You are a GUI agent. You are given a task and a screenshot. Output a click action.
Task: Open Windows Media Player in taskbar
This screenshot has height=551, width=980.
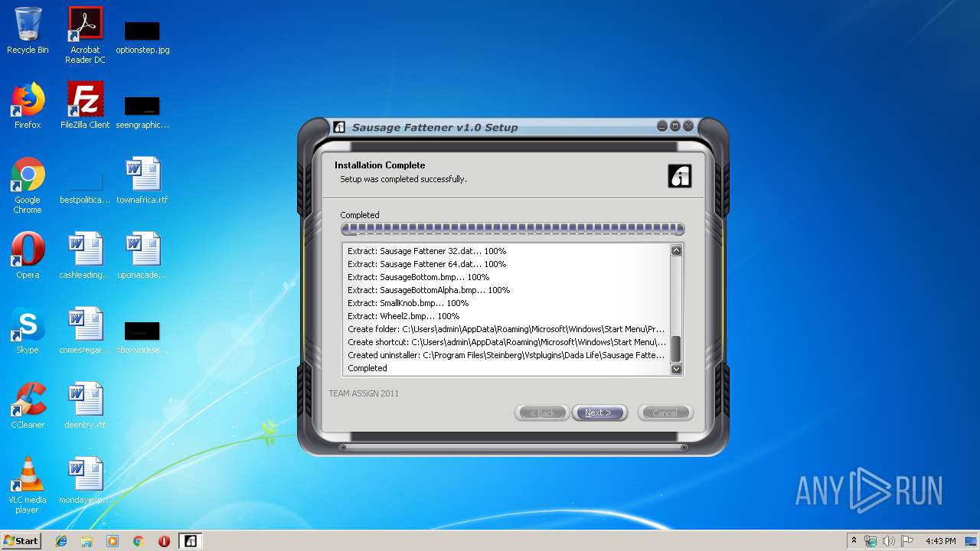(113, 541)
